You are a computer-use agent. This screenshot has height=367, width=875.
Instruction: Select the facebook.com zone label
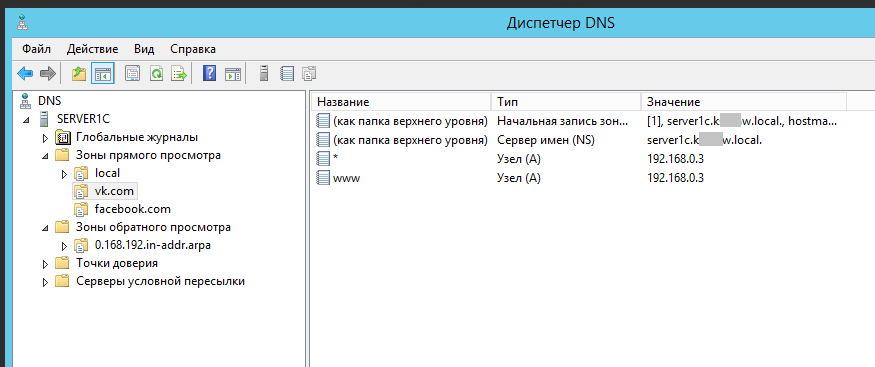[133, 209]
